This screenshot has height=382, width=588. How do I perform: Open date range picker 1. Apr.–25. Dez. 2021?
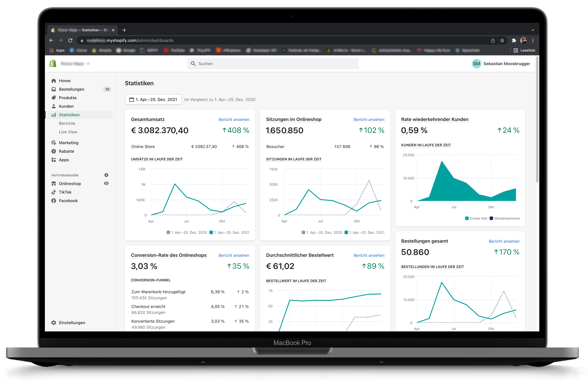tap(153, 100)
